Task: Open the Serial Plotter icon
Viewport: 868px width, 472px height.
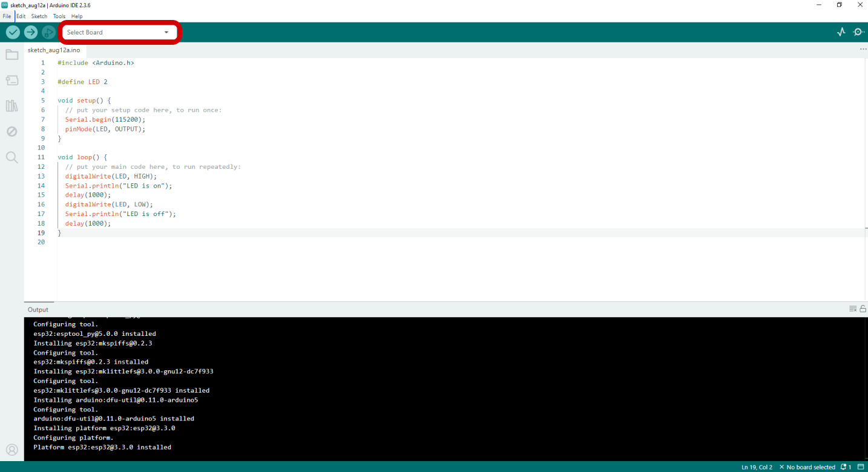Action: point(841,32)
